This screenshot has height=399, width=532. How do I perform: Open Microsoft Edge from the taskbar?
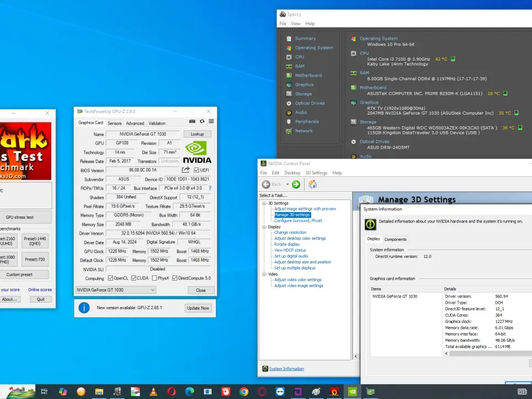[189, 391]
